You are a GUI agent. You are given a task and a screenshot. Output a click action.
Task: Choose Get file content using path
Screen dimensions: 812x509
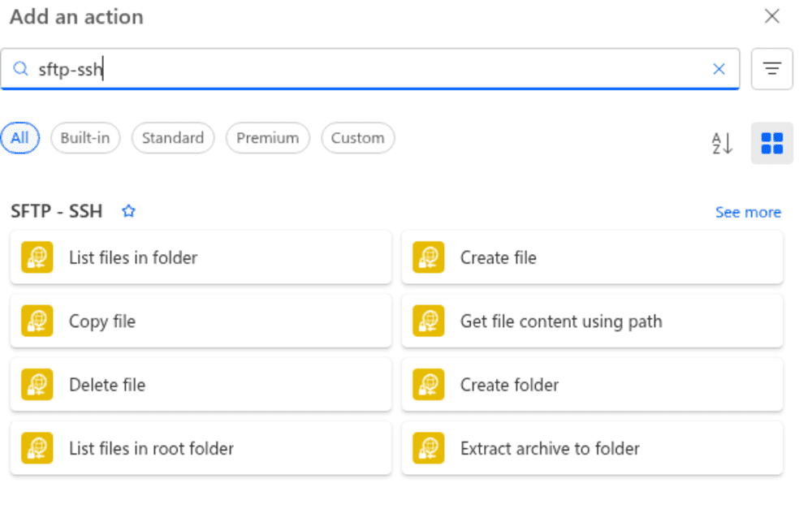592,321
